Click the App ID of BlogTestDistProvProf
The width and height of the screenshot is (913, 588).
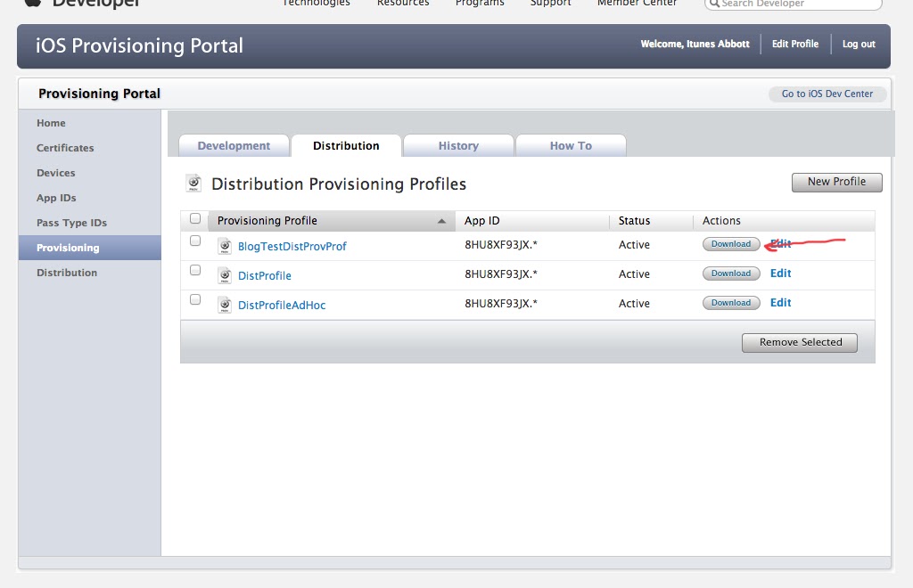(x=501, y=245)
